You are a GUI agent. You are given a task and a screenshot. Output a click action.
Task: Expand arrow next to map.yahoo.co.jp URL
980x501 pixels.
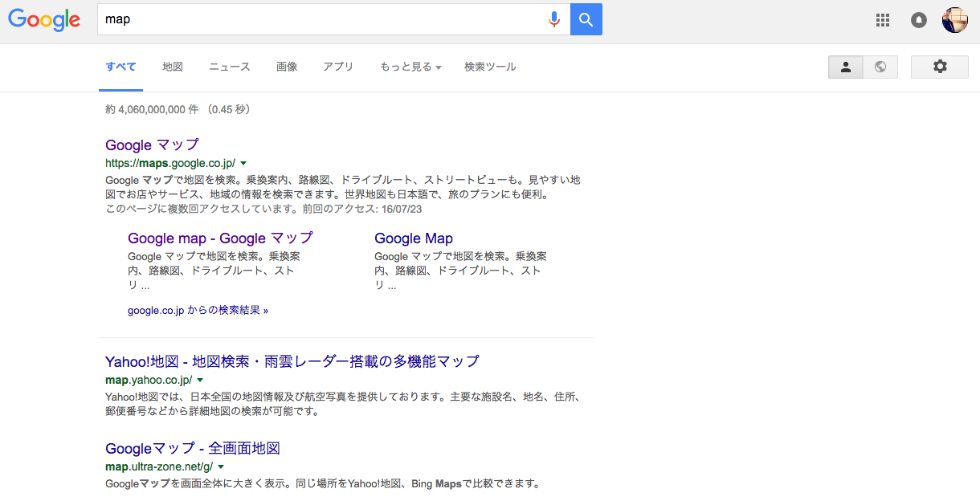[200, 380]
